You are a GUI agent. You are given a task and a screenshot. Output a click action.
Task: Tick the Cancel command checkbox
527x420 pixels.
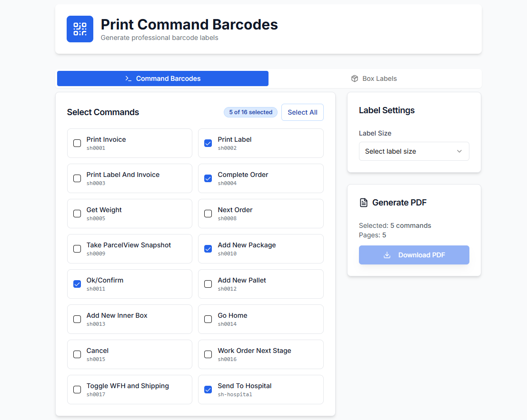(x=77, y=354)
